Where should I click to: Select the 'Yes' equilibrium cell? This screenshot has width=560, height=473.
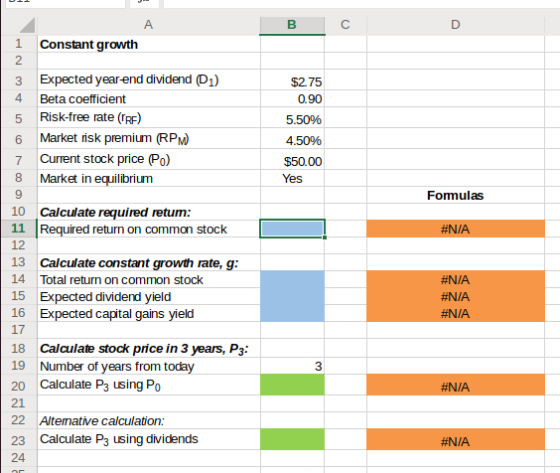(292, 178)
